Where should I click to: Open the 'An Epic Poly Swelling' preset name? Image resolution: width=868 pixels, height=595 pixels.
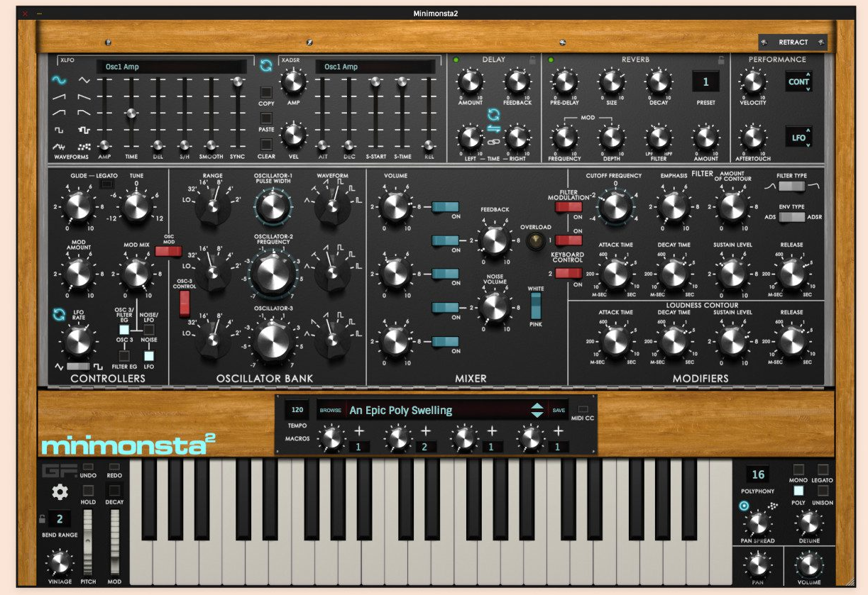(401, 410)
